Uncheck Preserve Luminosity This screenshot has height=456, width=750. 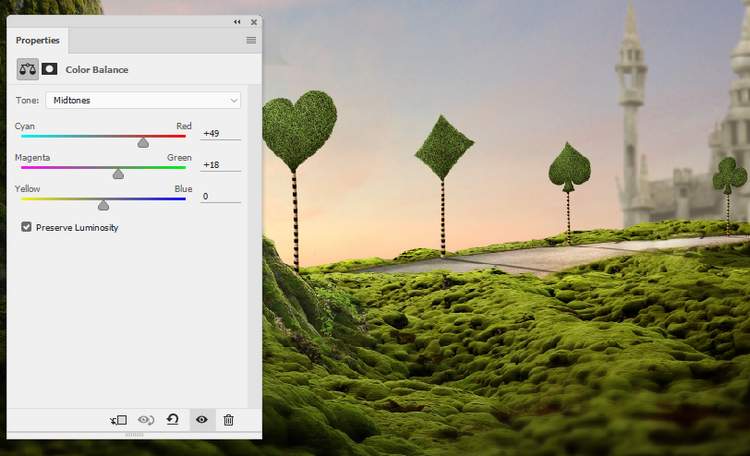tap(26, 227)
